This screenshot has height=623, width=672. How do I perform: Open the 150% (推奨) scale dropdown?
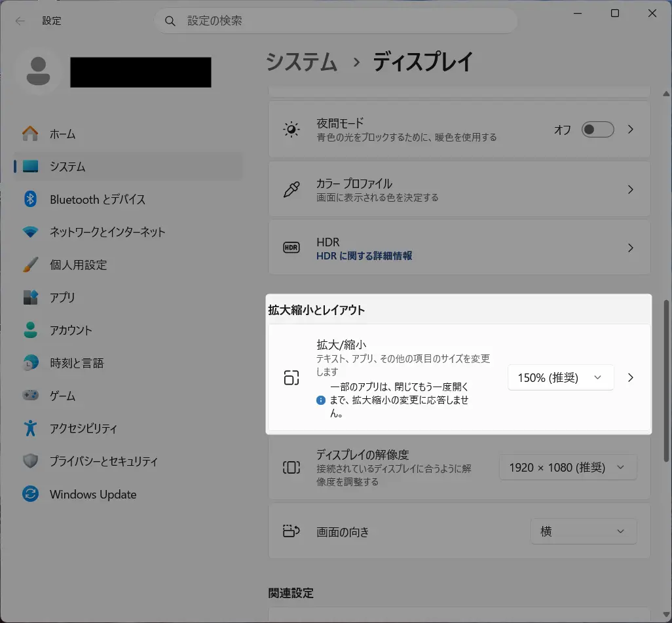coord(560,377)
